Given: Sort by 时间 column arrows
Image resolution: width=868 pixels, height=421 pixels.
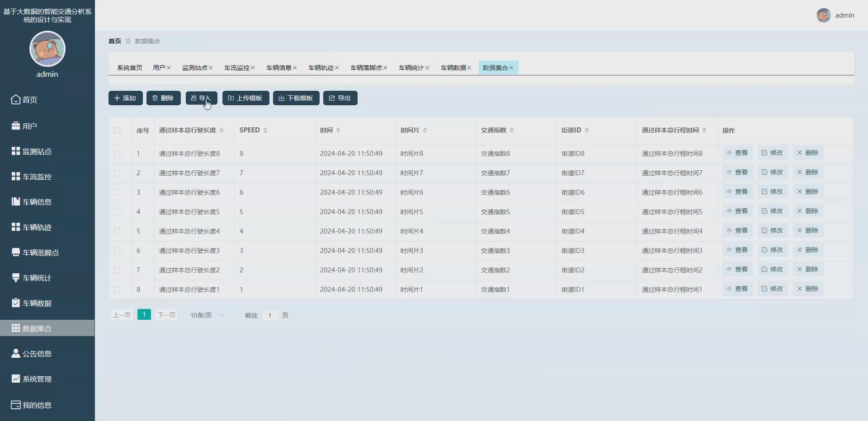Looking at the screenshot, I should tap(338, 130).
